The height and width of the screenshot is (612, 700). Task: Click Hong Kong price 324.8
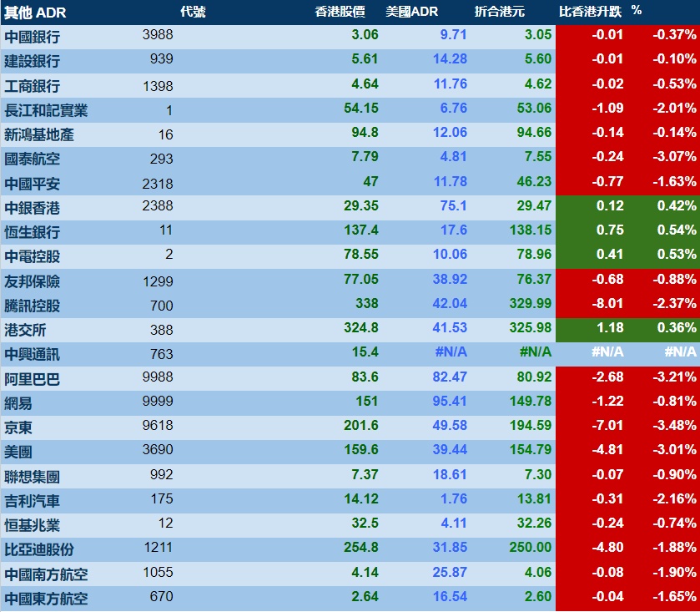[x=361, y=327]
